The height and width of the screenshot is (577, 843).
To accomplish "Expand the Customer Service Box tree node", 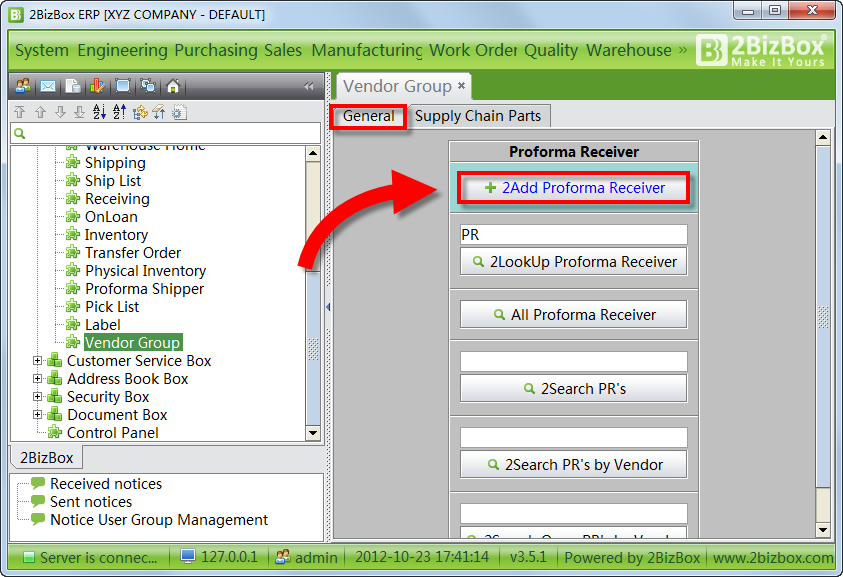I will pyautogui.click(x=38, y=360).
